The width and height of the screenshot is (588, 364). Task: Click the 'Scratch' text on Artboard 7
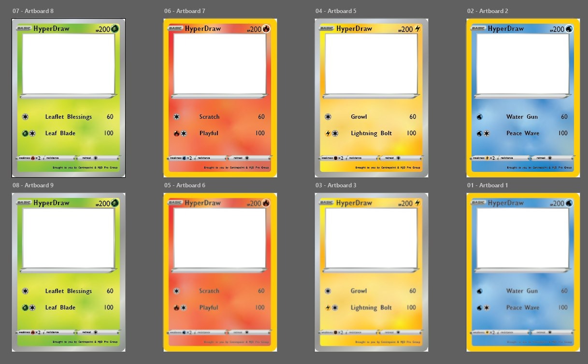coord(209,117)
